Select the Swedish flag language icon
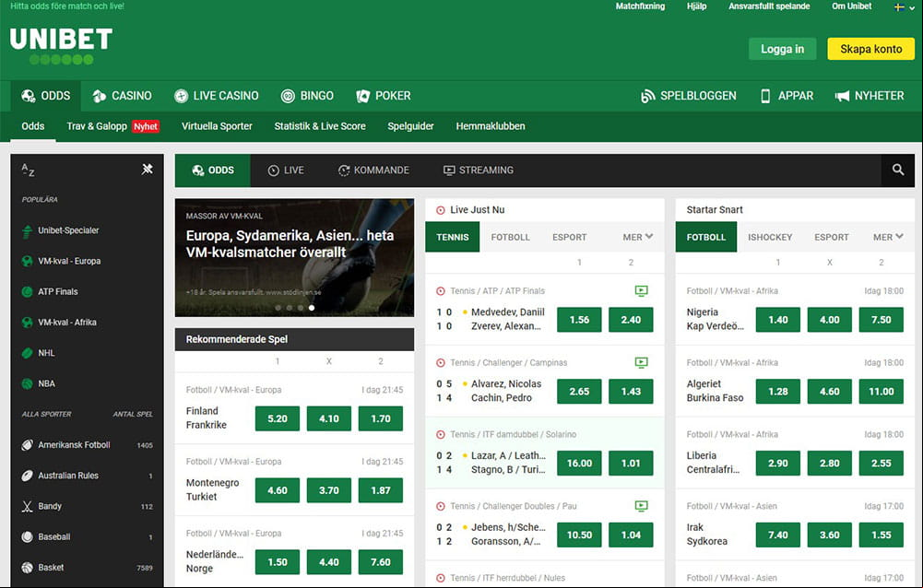The height and width of the screenshot is (588, 923). (899, 7)
